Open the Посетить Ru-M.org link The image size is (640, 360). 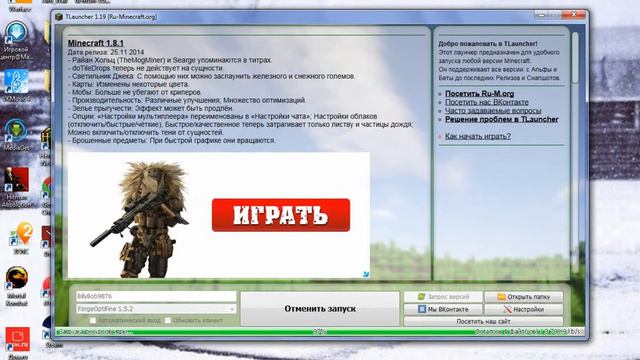(x=479, y=93)
